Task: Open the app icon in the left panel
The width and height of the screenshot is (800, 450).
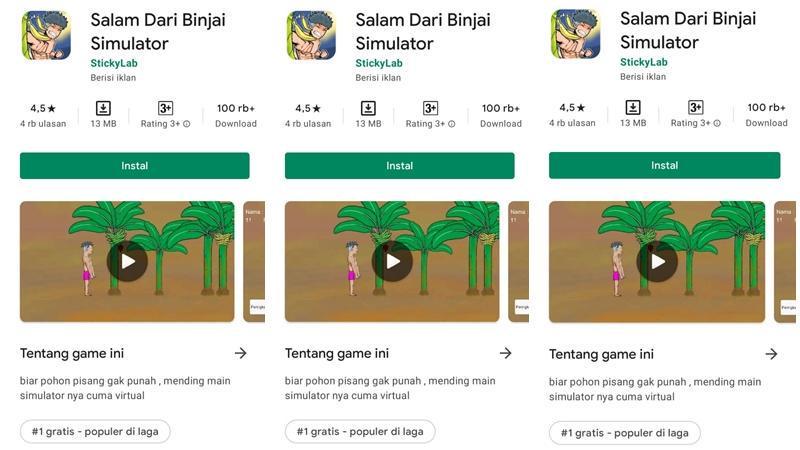Action: coord(46,35)
